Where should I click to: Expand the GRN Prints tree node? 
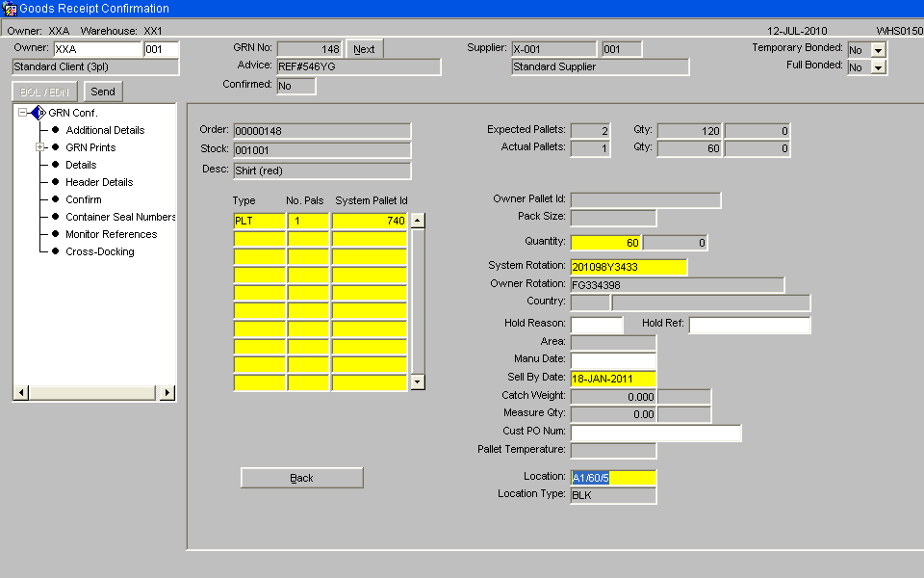point(40,146)
